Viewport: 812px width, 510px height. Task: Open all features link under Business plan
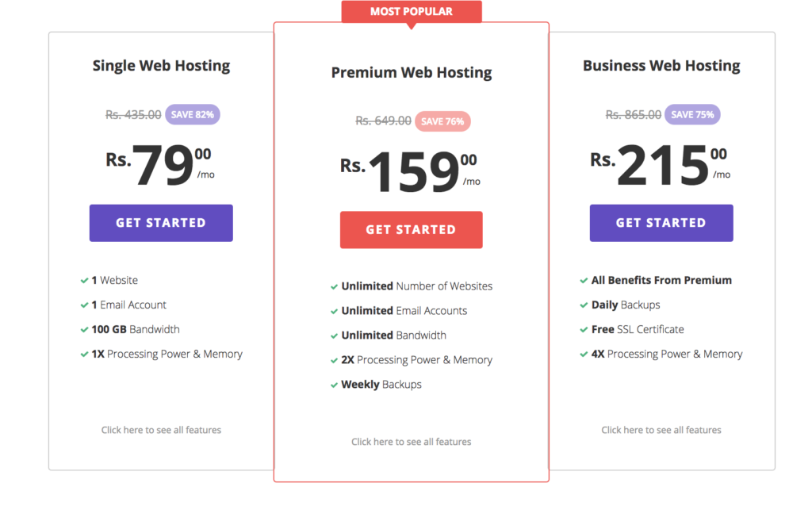(661, 430)
